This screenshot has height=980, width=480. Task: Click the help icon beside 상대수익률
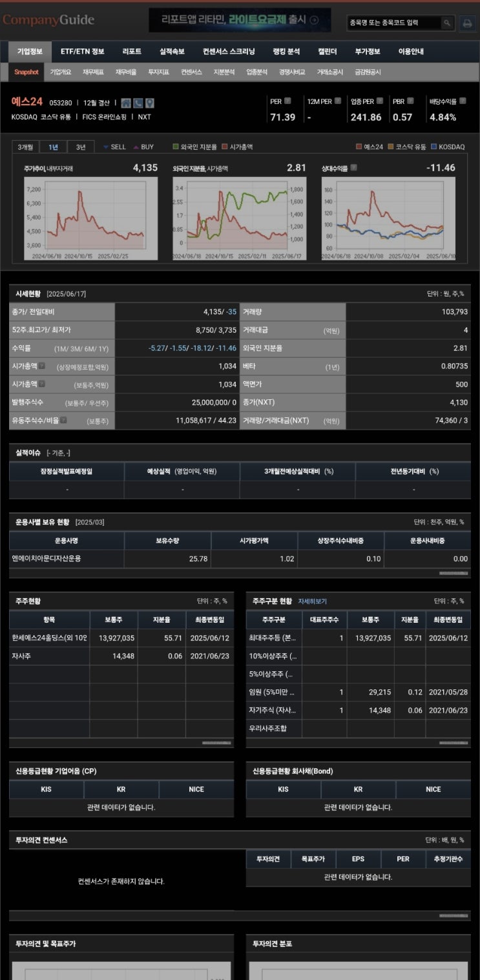point(353,168)
